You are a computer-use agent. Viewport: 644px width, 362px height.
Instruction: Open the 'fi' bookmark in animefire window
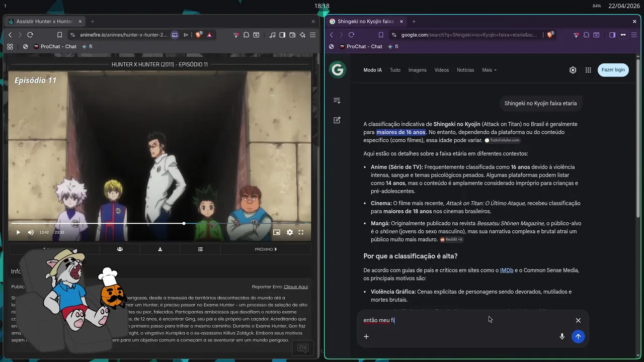click(x=87, y=46)
